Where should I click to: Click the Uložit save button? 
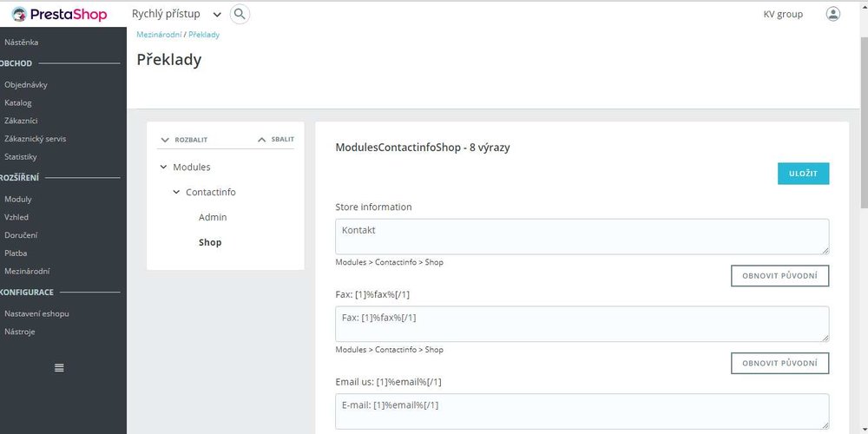point(803,174)
